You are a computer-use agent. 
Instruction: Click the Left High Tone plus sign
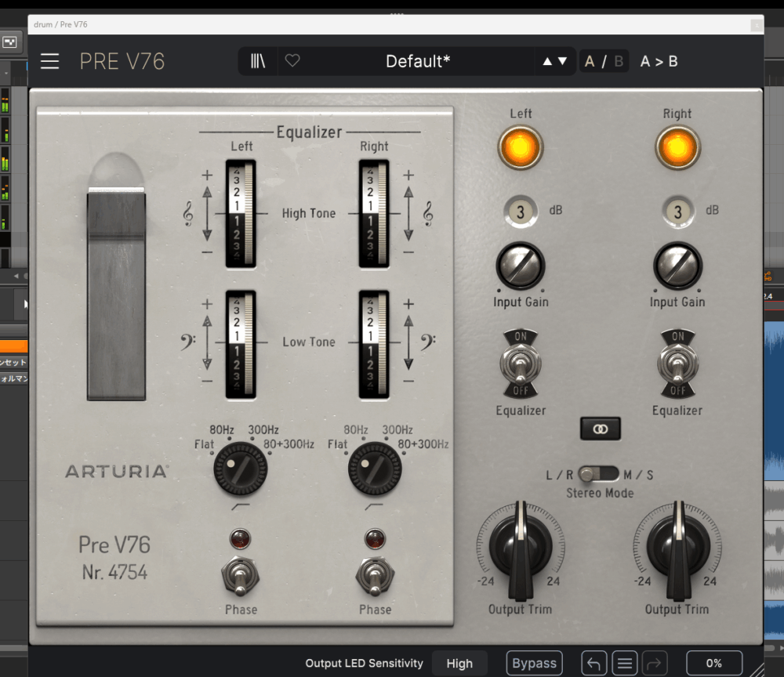[x=207, y=175]
